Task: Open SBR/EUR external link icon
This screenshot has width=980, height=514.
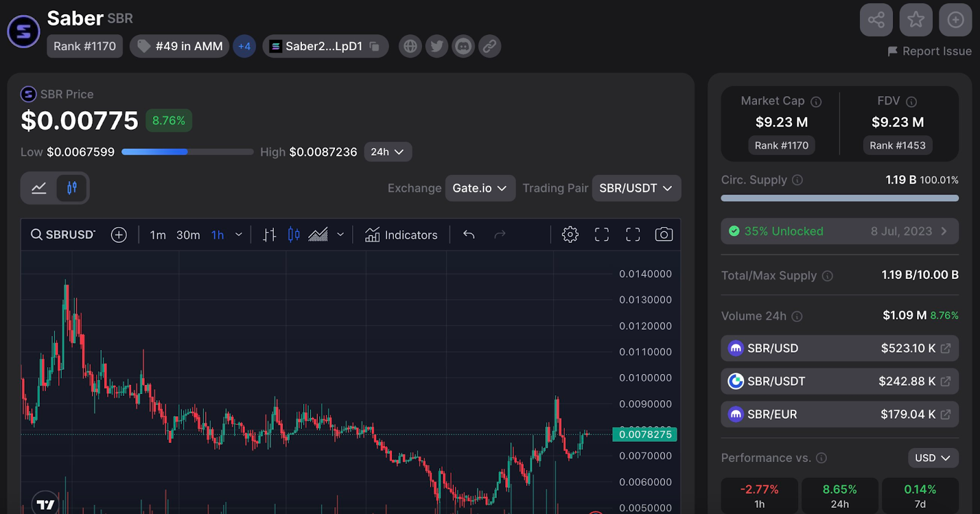Action: coord(946,414)
